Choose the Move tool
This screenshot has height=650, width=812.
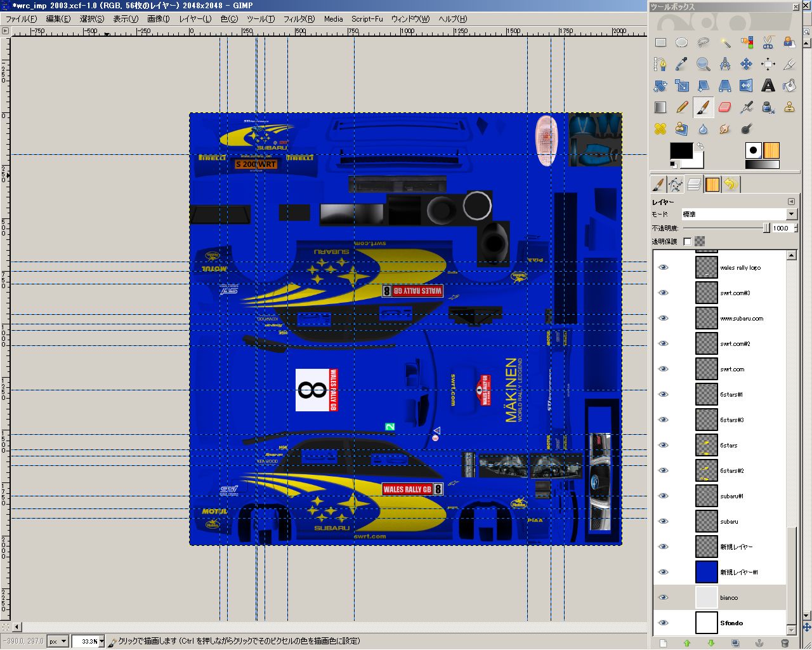(746, 64)
